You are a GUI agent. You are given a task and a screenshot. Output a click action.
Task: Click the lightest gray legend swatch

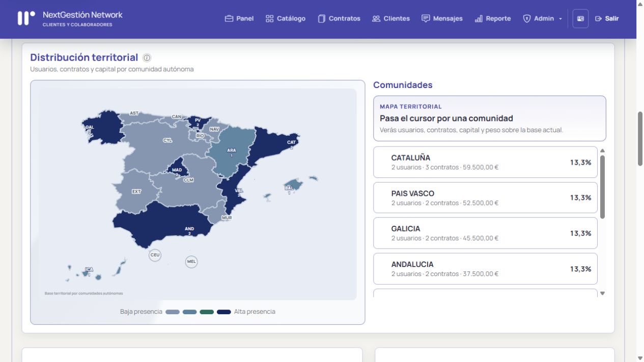[x=173, y=312]
